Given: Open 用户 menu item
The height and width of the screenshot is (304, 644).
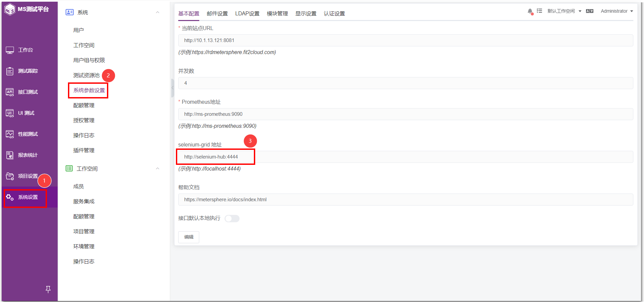Looking at the screenshot, I should point(79,30).
